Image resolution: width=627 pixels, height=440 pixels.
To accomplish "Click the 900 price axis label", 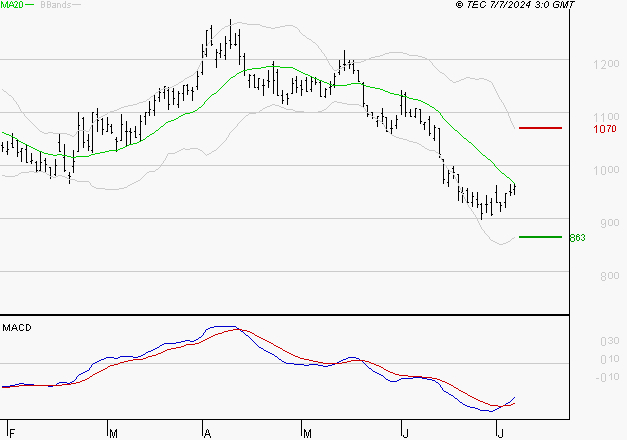I will 610,223.
